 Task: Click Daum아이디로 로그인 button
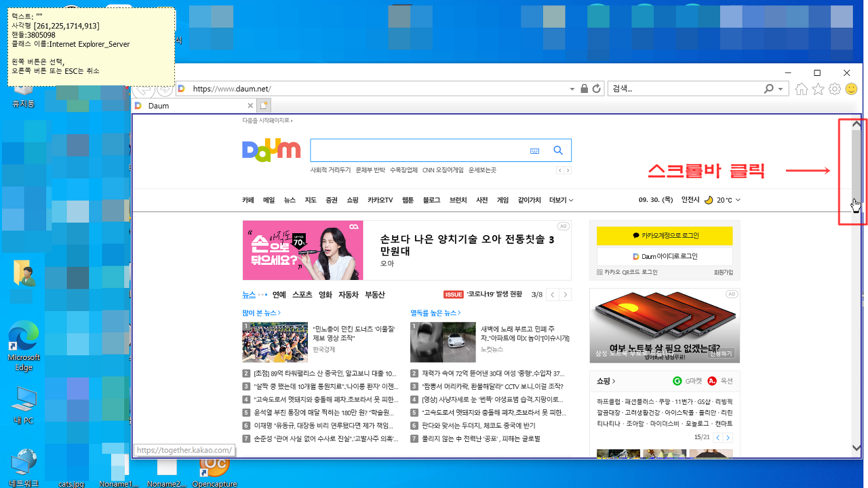pos(665,256)
